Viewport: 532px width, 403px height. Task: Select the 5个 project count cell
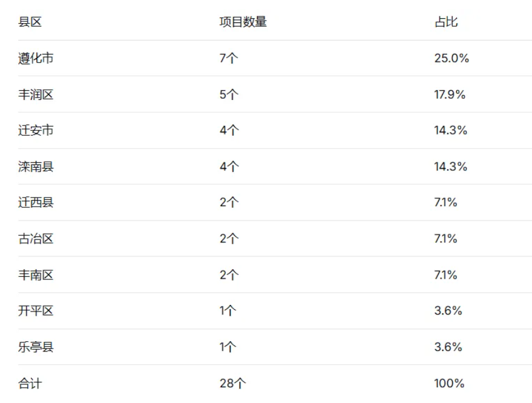pos(229,95)
